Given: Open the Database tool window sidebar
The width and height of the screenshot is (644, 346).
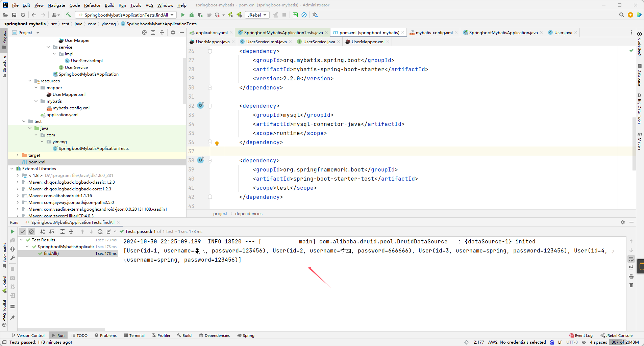Looking at the screenshot, I should tap(640, 75).
